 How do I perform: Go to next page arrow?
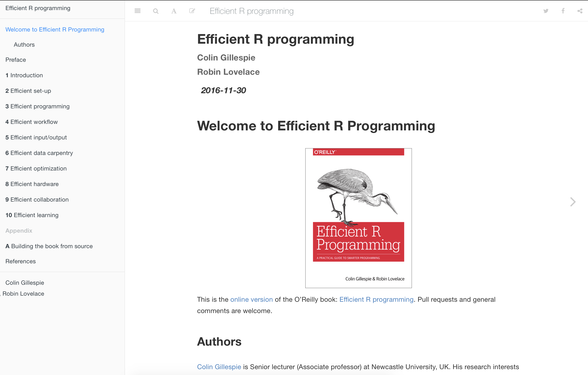pyautogui.click(x=573, y=202)
